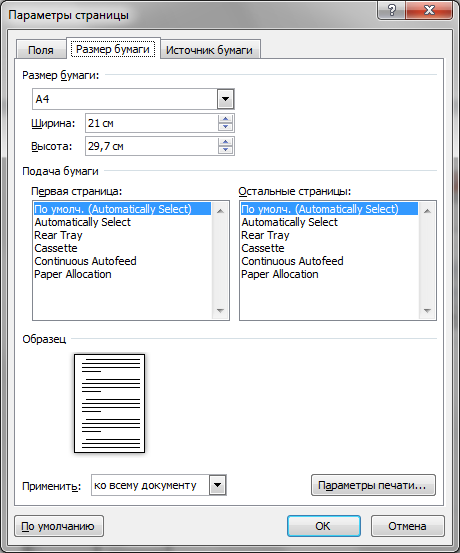Click the page preview sample thumbnail
The width and height of the screenshot is (460, 553).
109,403
